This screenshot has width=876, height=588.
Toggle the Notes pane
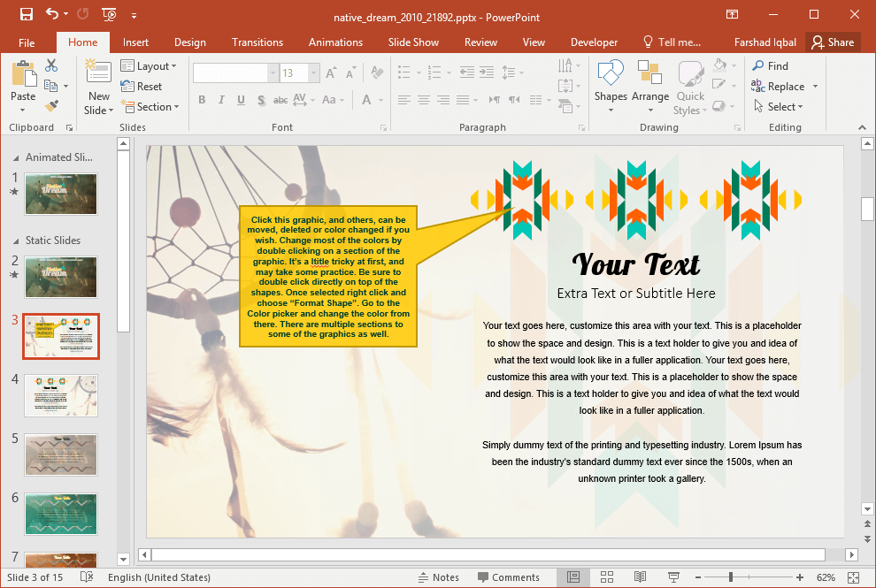pyautogui.click(x=439, y=577)
